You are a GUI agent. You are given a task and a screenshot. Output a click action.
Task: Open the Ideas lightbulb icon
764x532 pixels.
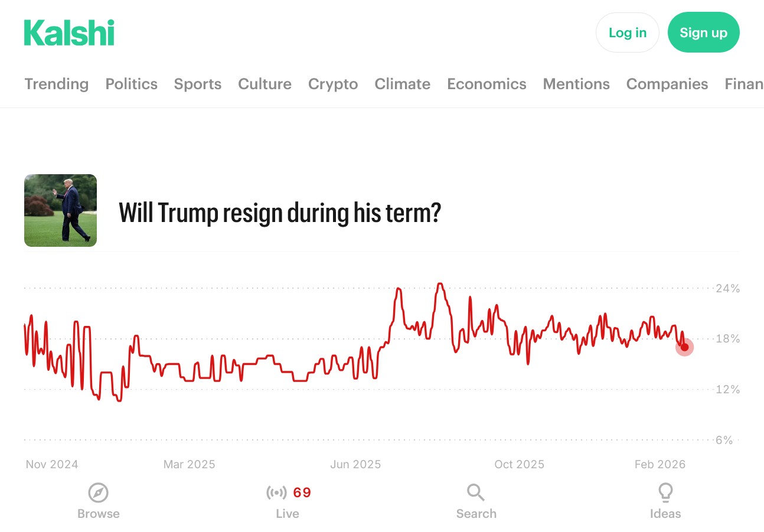click(665, 492)
